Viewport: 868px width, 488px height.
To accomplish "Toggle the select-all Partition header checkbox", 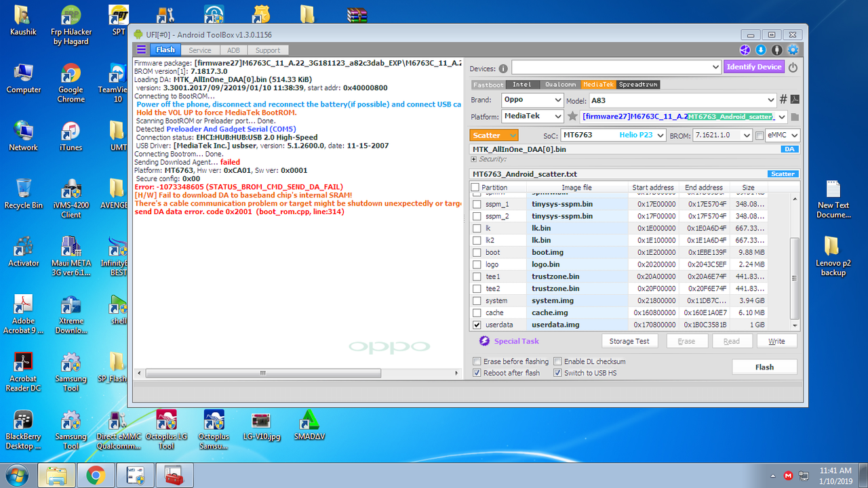I will pos(475,187).
